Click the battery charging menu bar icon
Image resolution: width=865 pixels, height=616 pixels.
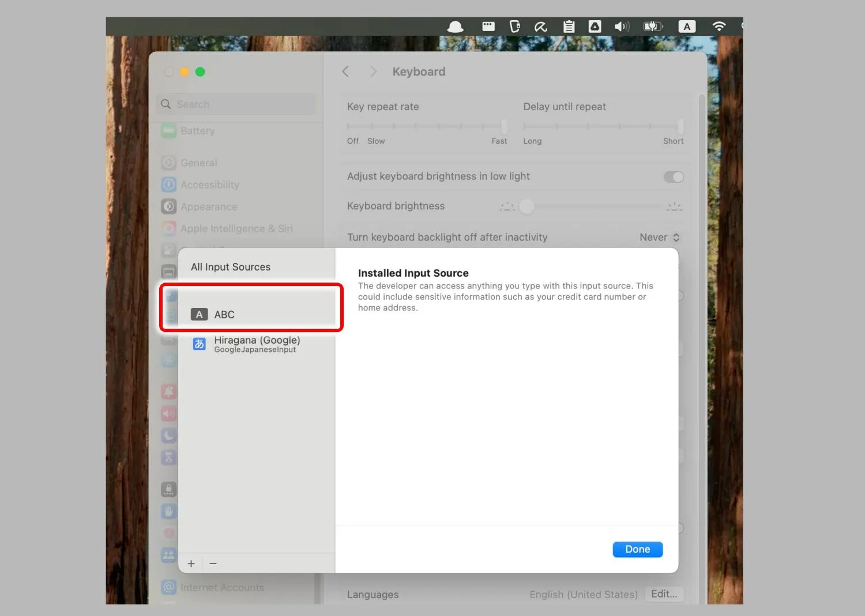(x=653, y=27)
